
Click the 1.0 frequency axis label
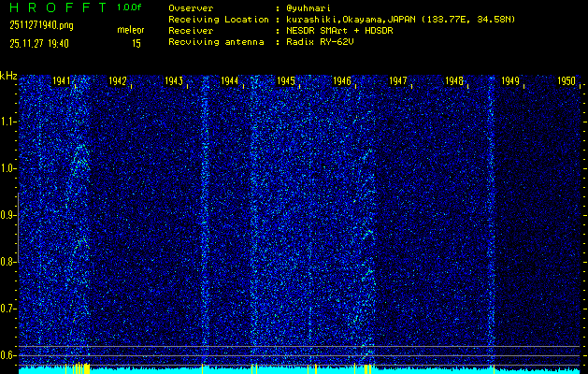coord(7,169)
